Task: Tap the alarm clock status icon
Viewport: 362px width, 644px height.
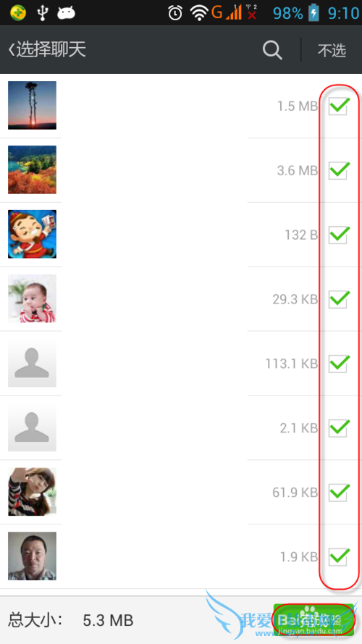Action: [x=175, y=13]
